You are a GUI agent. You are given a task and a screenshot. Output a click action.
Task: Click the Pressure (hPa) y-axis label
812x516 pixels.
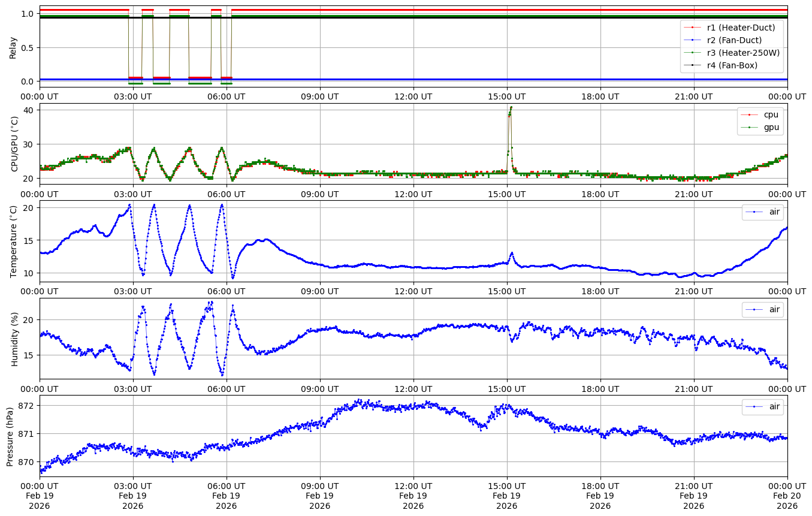coord(10,436)
